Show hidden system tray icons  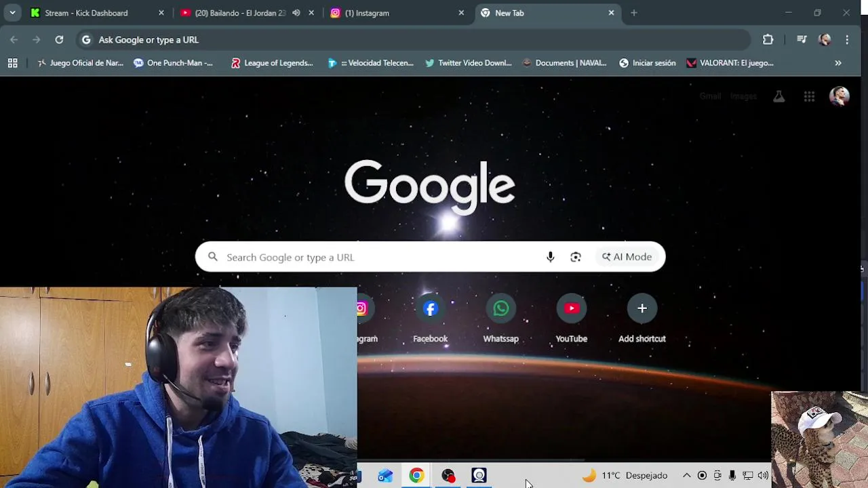(686, 476)
